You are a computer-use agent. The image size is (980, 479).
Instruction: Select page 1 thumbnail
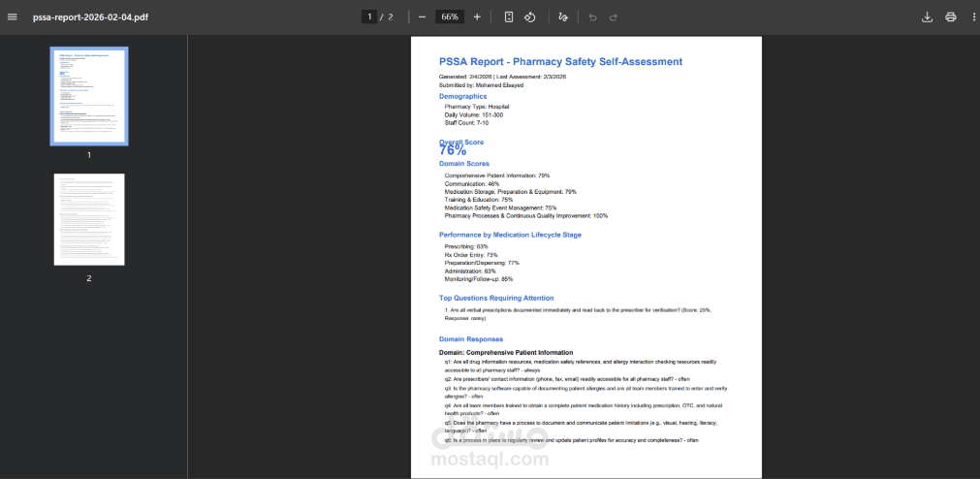[x=89, y=96]
